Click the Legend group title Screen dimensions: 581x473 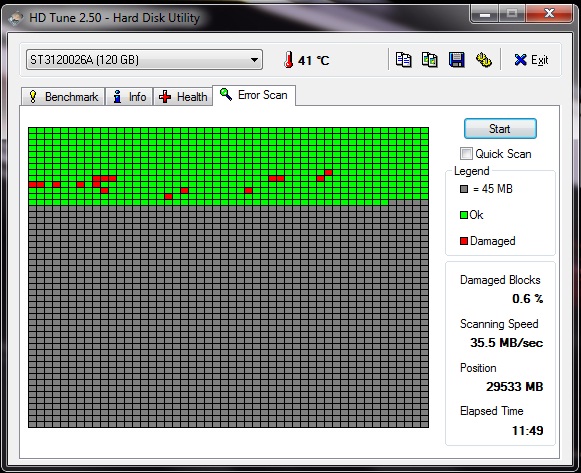click(472, 171)
